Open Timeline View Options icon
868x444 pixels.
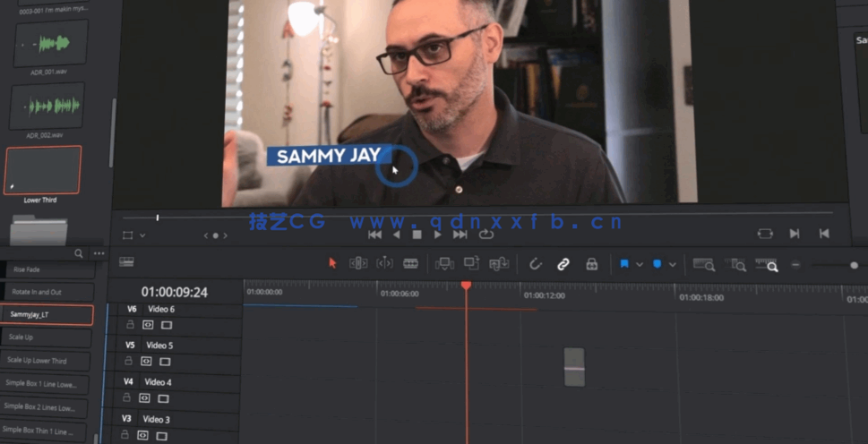(x=126, y=261)
